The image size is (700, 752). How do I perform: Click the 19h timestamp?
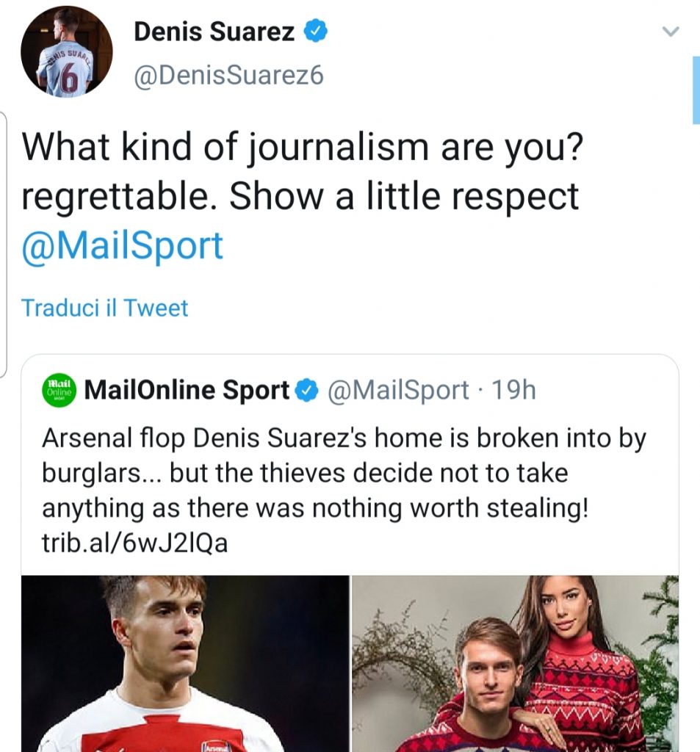[514, 390]
